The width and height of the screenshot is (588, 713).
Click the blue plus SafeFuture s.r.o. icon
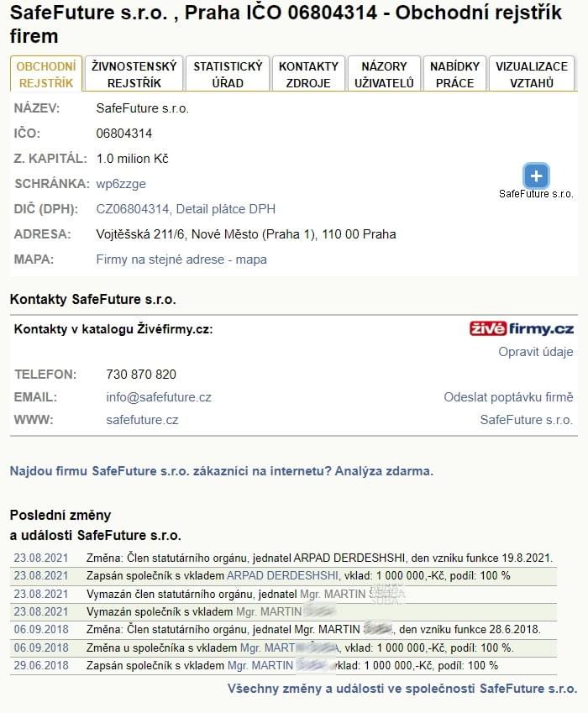pos(536,176)
